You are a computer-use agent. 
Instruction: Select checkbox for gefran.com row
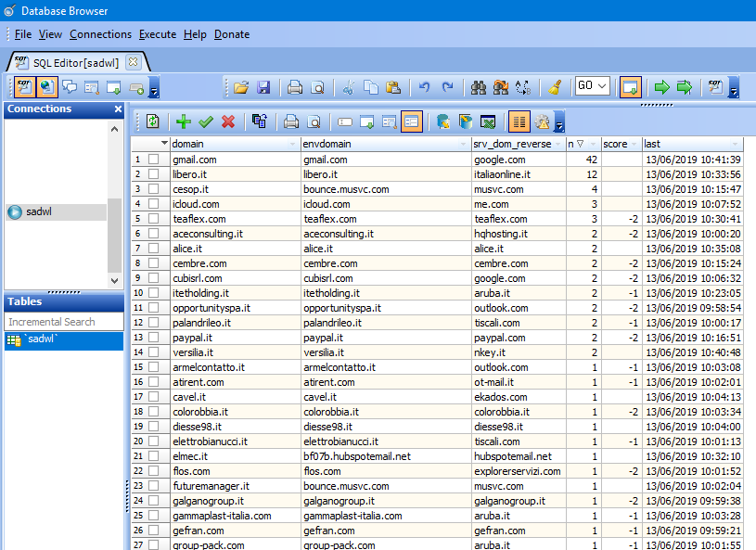click(x=153, y=530)
